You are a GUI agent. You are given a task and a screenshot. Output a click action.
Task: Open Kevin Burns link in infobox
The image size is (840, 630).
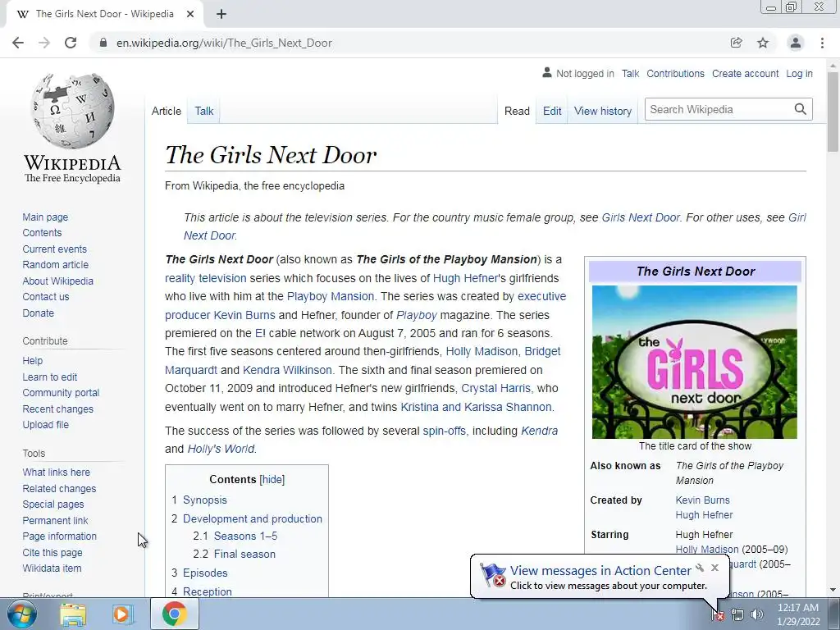click(x=702, y=500)
